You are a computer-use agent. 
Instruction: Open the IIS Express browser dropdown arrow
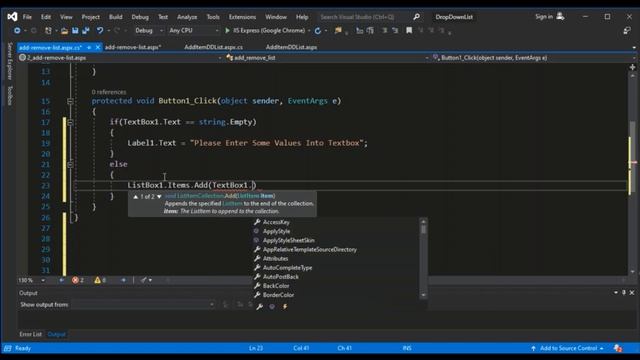[x=309, y=31]
